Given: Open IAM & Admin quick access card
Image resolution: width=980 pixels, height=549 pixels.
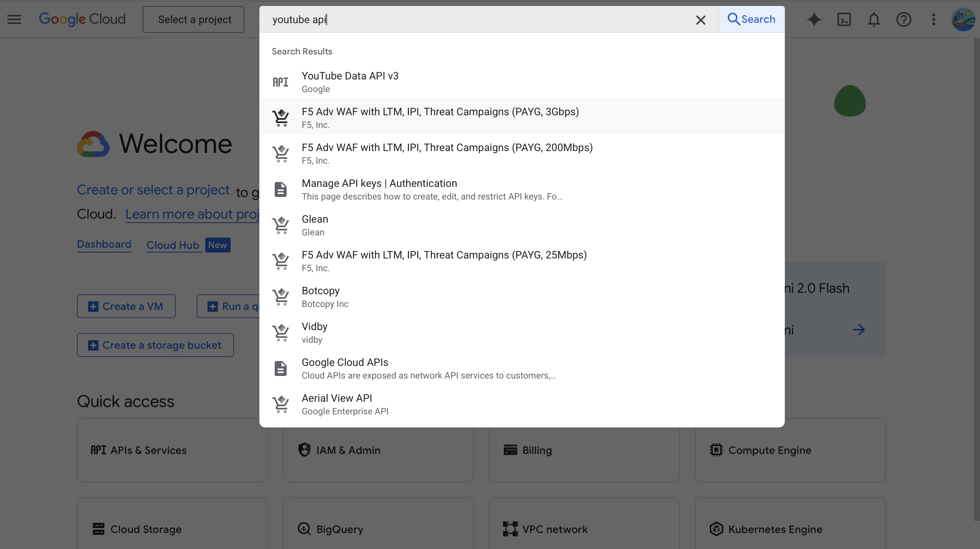Looking at the screenshot, I should (378, 450).
